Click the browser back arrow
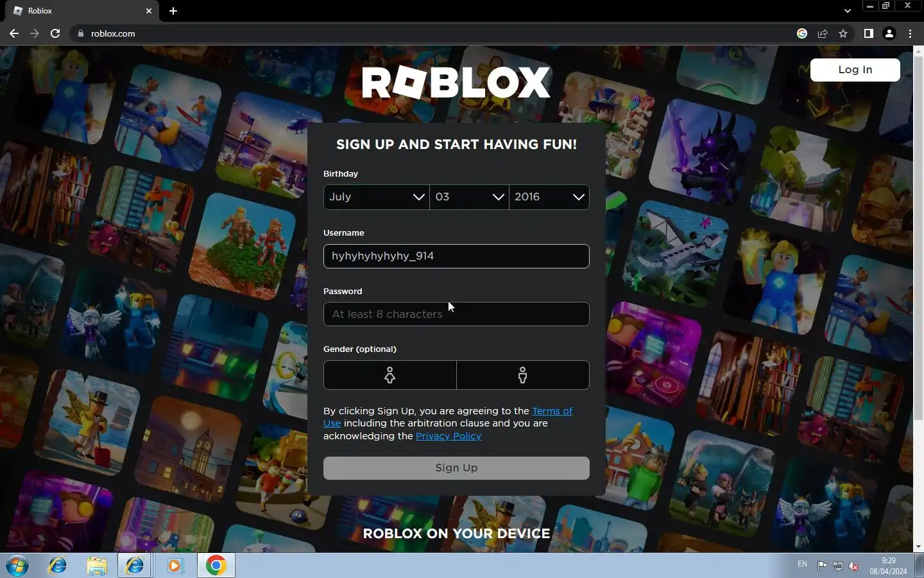The width and height of the screenshot is (924, 578). [14, 33]
